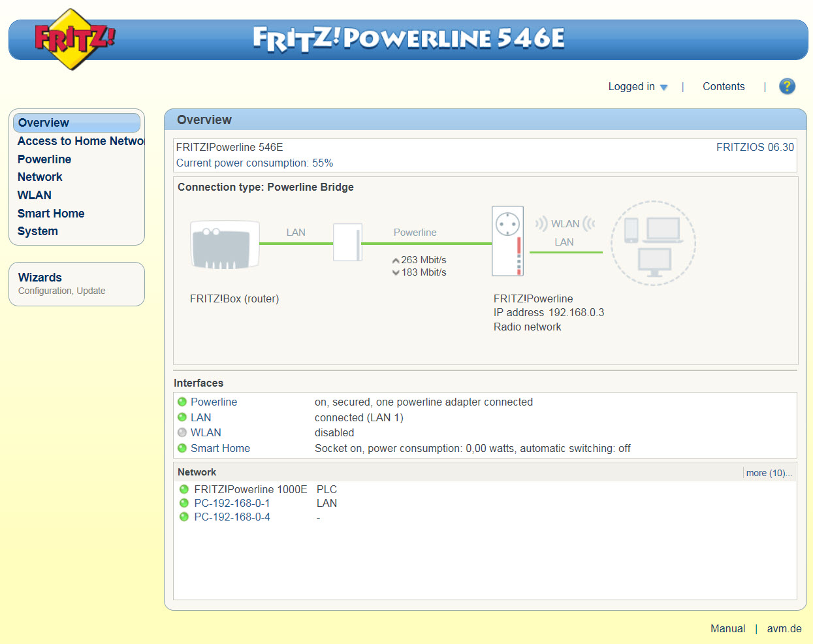Open the WLAN sidebar menu
Screen dimensions: 813x644
[35, 195]
